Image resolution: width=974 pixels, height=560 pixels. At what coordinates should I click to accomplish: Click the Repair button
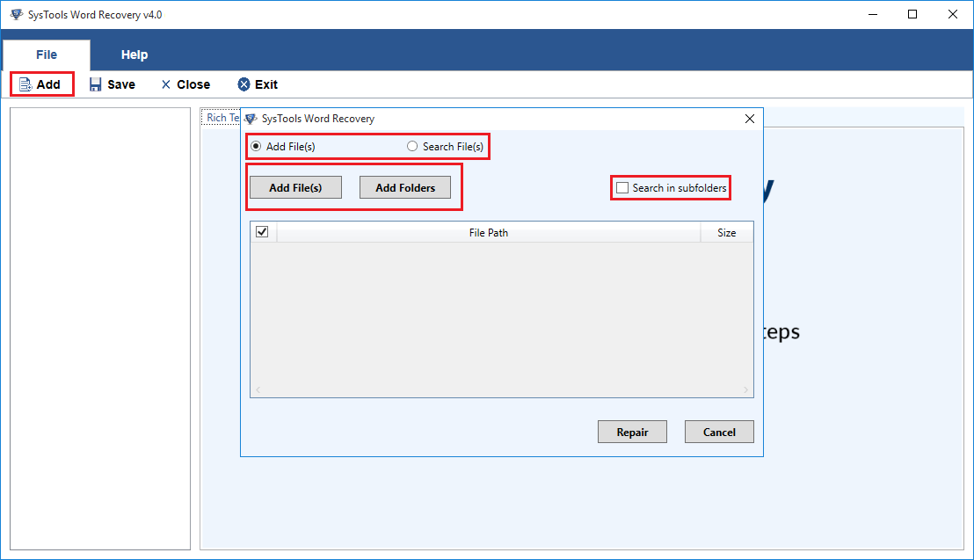point(632,432)
